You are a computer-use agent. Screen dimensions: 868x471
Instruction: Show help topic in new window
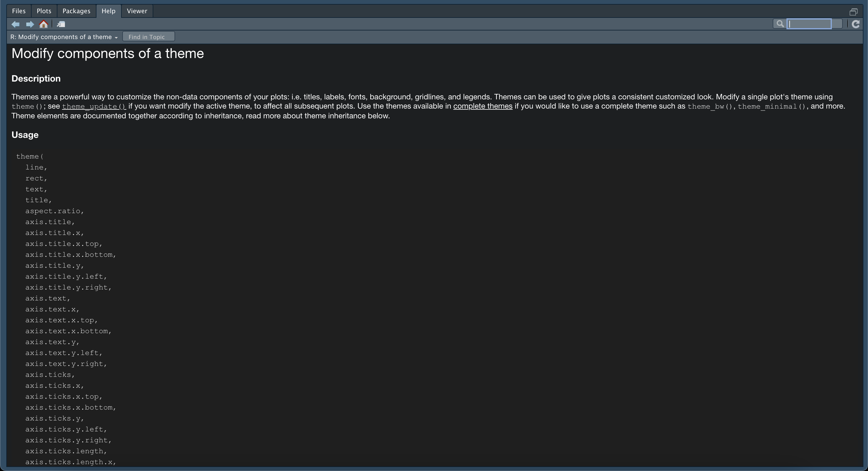61,24
